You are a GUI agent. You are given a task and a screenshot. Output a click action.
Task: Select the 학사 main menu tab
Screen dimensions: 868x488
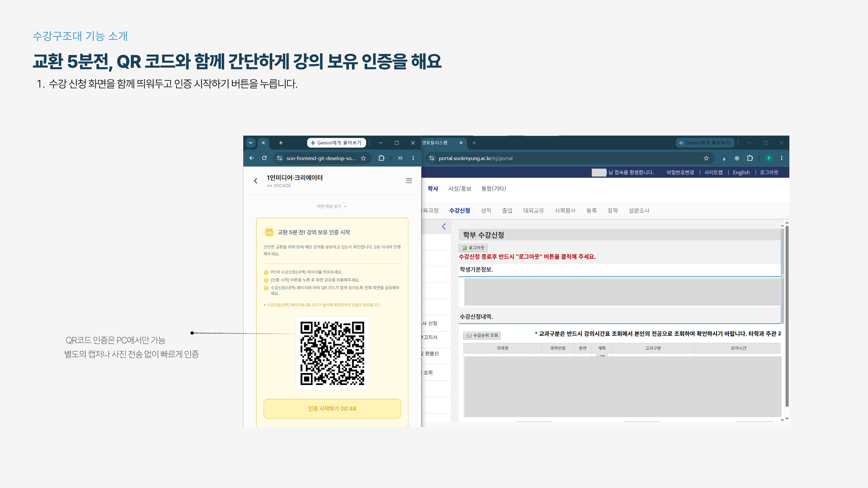[433, 189]
